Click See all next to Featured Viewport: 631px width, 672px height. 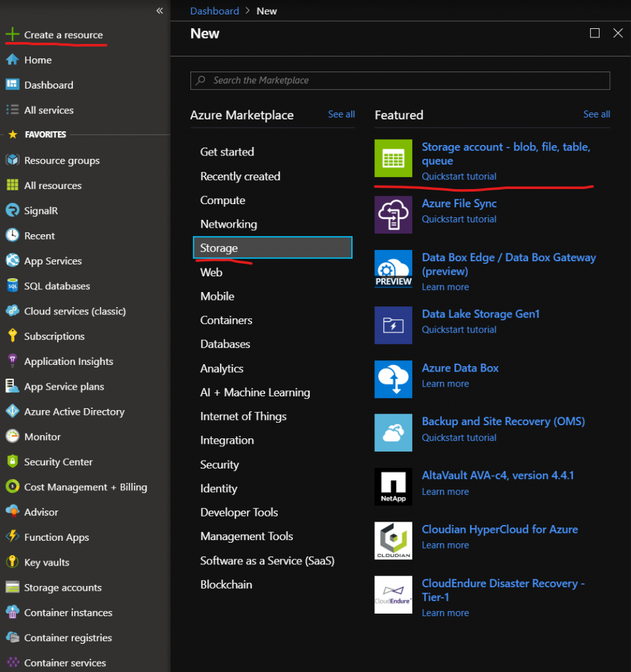(596, 114)
